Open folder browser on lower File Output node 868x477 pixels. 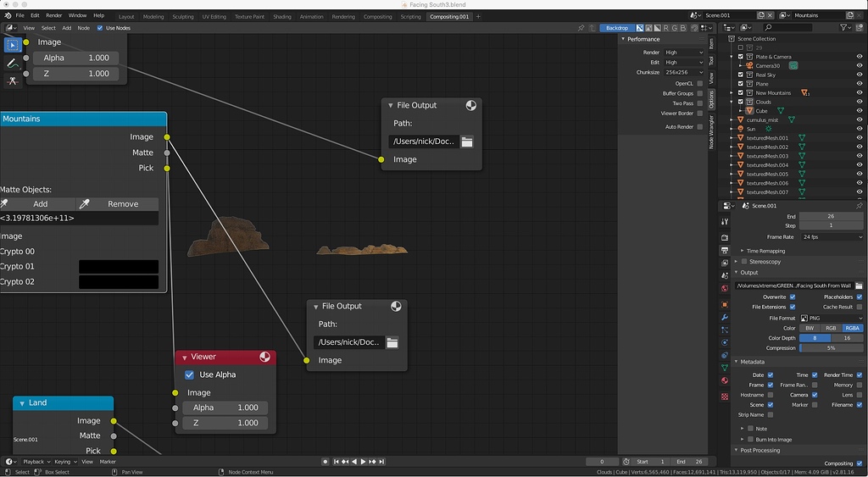(x=392, y=342)
